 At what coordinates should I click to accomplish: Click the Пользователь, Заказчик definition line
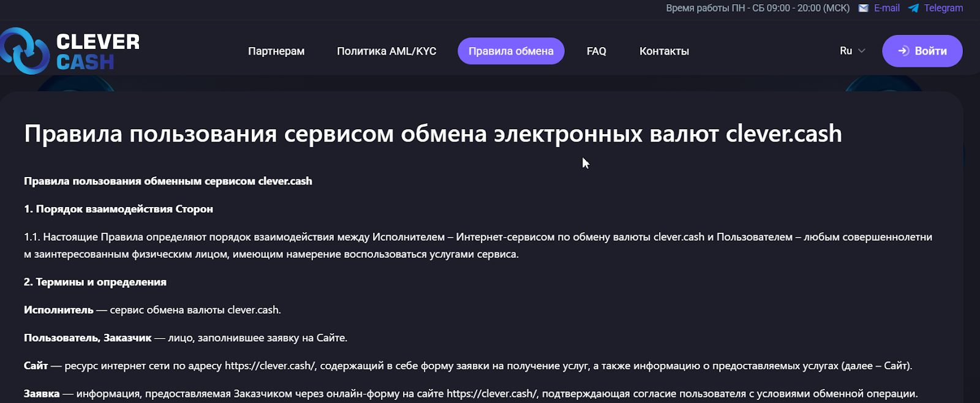pyautogui.click(x=186, y=338)
